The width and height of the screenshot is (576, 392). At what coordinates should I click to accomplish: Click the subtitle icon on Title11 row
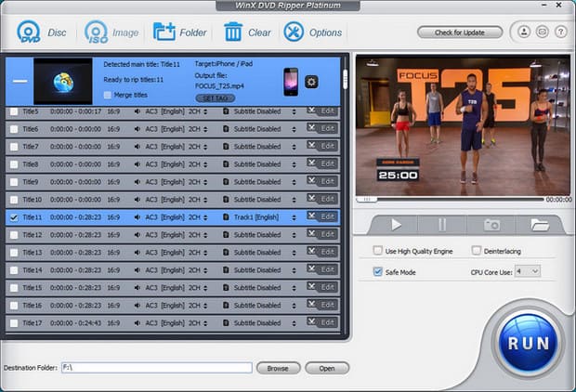click(226, 217)
